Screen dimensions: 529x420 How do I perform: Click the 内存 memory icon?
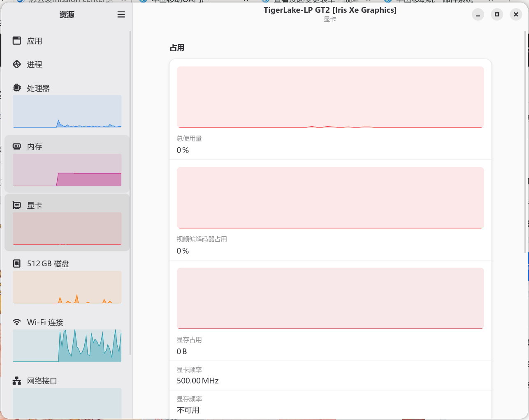(17, 146)
